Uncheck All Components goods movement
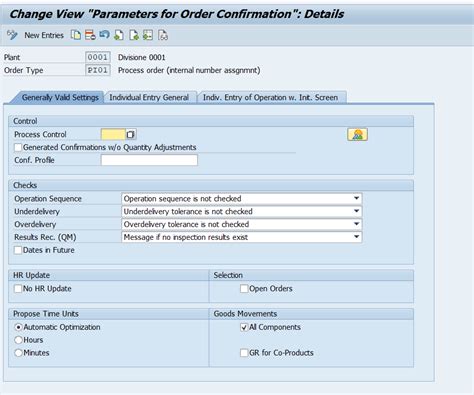474x395 pixels. (x=244, y=327)
